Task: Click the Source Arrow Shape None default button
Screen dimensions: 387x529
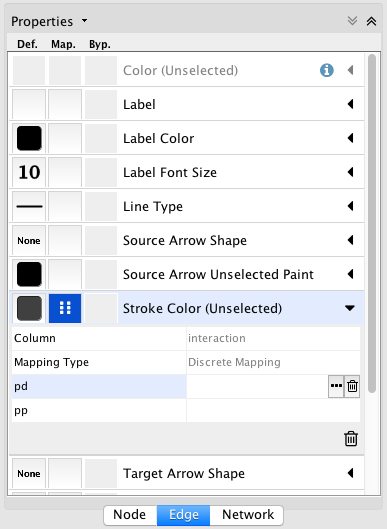Action: click(x=29, y=240)
